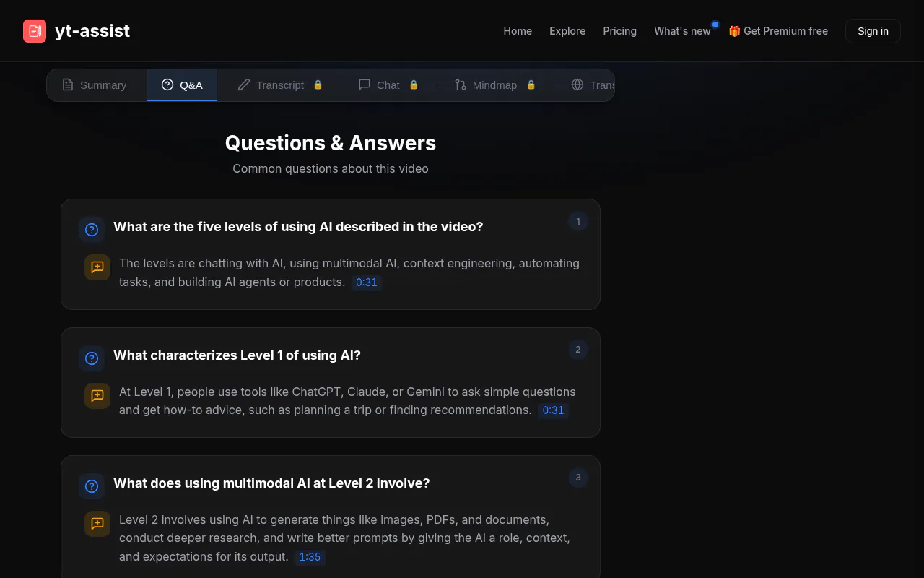The image size is (924, 578).
Task: Click the question icon beside 'multimodal AI' question
Action: pos(92,486)
